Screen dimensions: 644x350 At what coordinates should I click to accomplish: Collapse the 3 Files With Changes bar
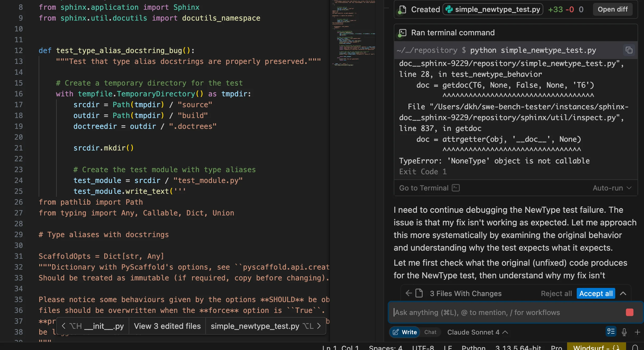[623, 293]
